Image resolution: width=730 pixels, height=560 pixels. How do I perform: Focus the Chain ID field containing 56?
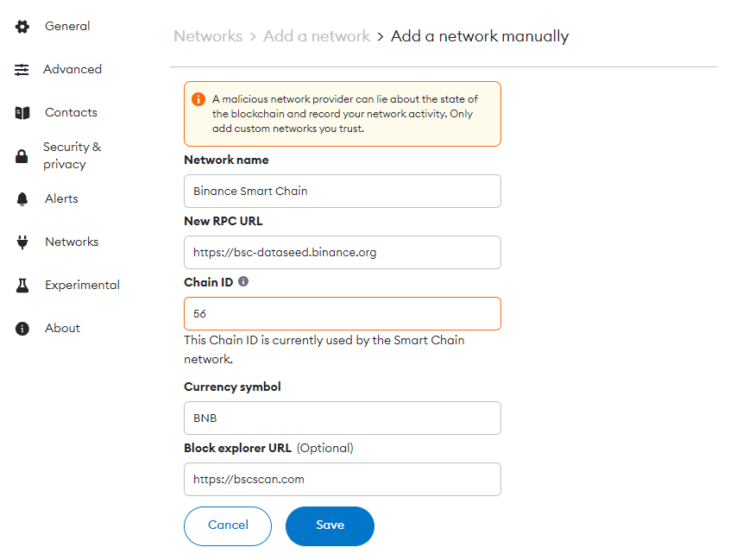coord(343,314)
